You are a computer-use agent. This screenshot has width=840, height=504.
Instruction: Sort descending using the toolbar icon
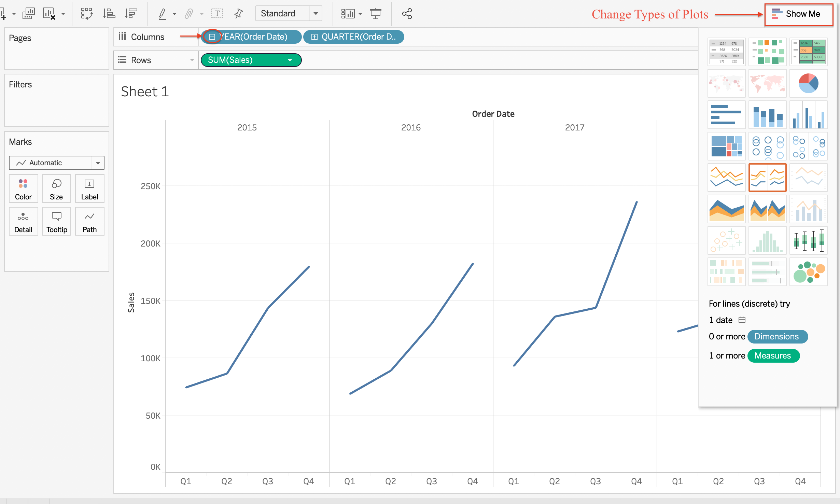click(131, 14)
